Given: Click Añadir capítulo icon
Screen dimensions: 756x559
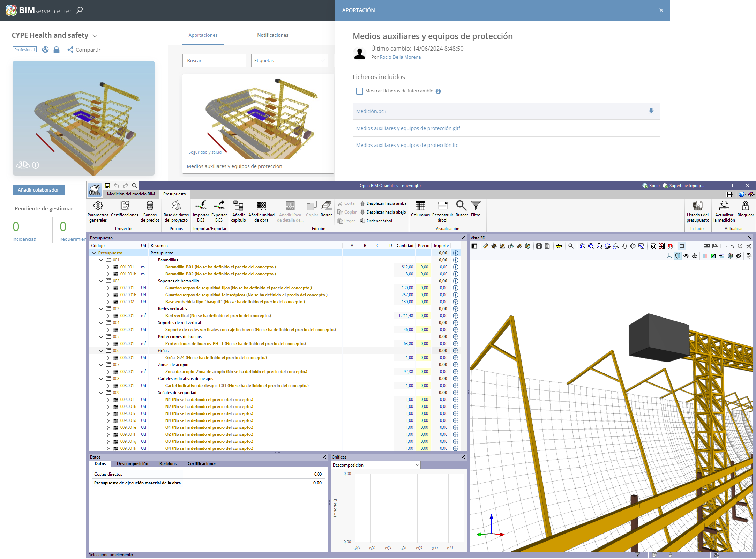Looking at the screenshot, I should point(238,206).
